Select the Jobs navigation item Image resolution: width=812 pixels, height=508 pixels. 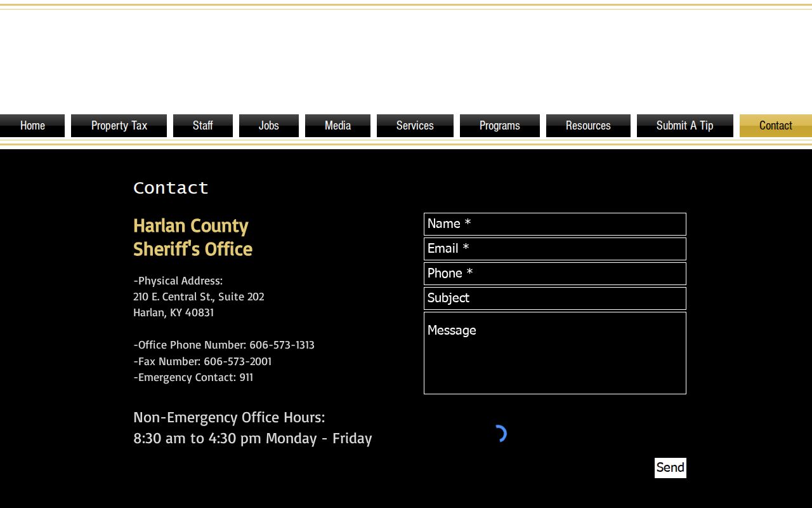tap(269, 126)
